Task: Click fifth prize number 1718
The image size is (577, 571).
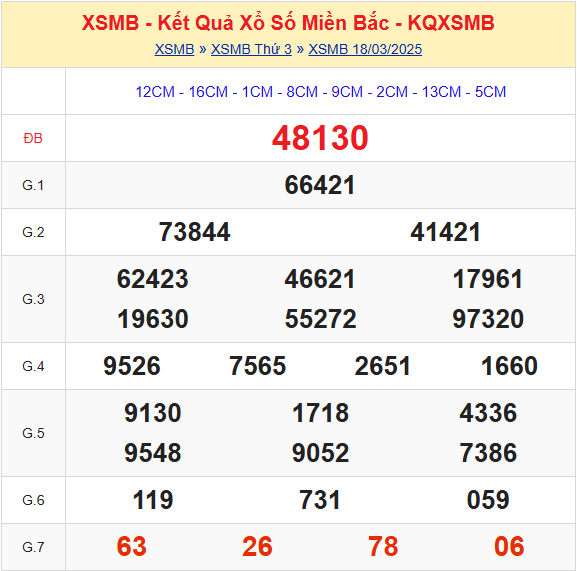Action: point(321,413)
